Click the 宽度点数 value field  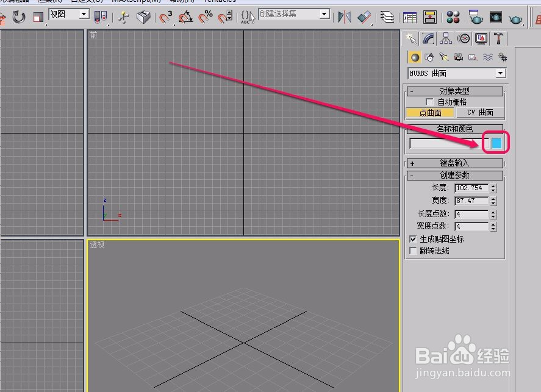click(x=471, y=227)
